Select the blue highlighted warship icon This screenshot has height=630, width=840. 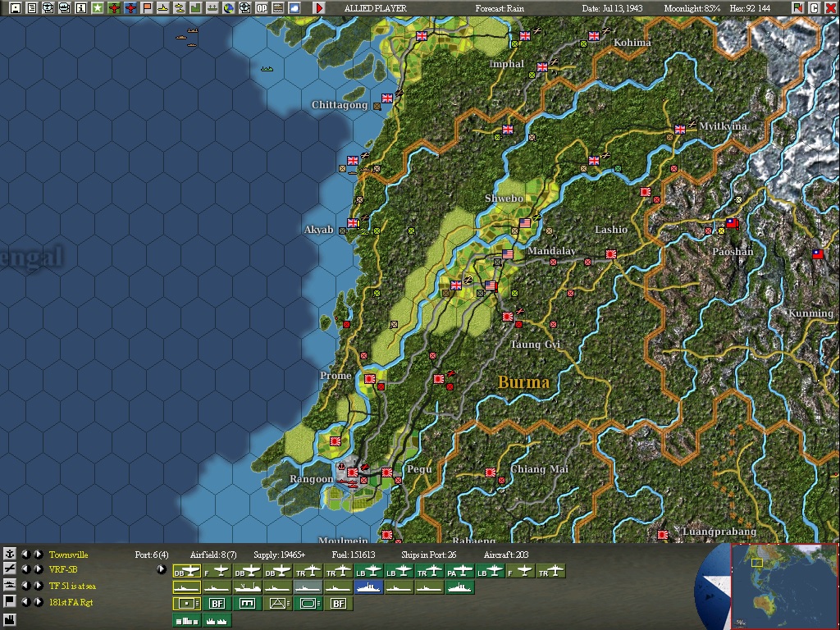pos(369,587)
